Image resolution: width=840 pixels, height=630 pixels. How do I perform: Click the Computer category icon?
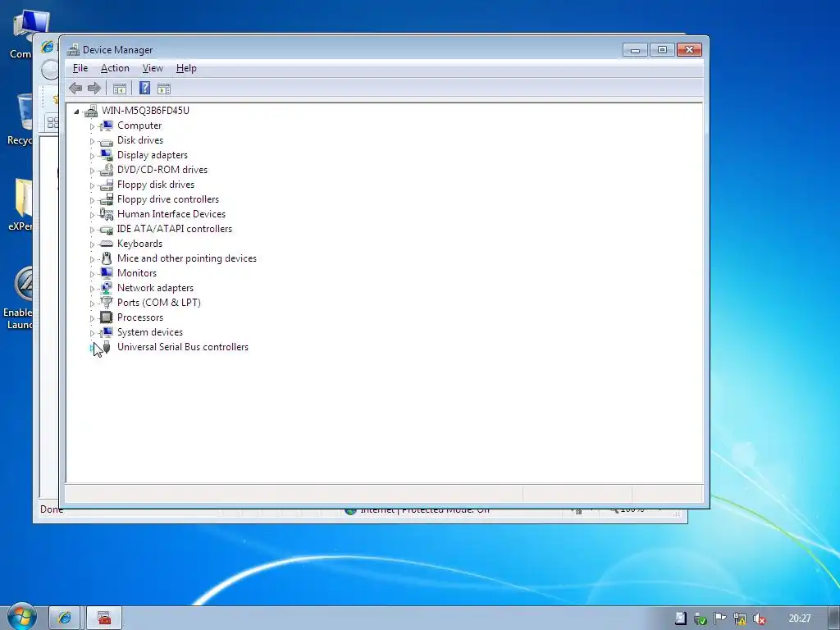point(106,126)
